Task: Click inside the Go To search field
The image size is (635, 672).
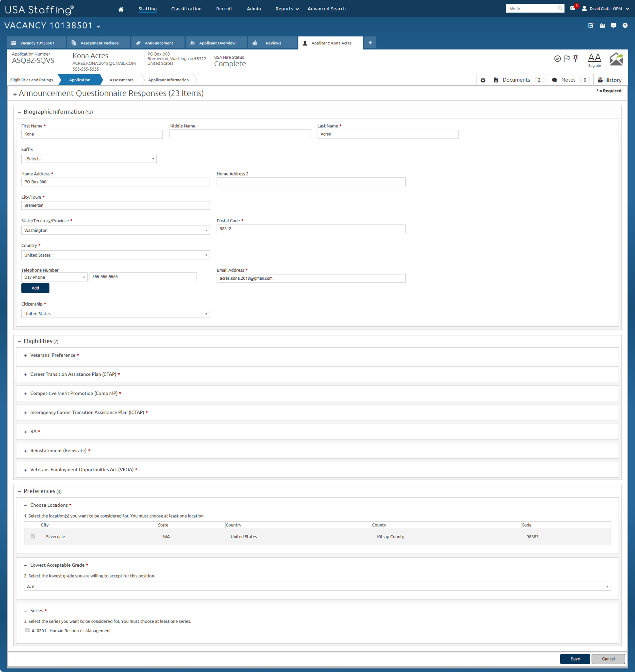Action: coord(531,8)
